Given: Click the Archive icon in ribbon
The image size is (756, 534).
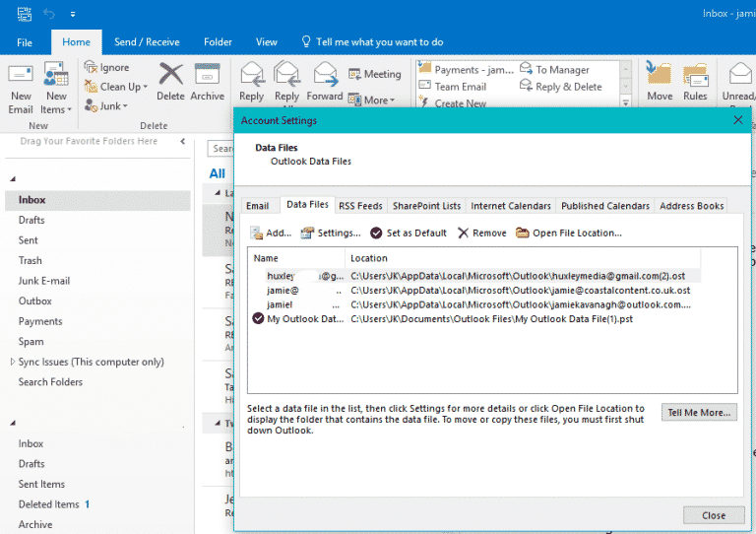Looking at the screenshot, I should (208, 75).
